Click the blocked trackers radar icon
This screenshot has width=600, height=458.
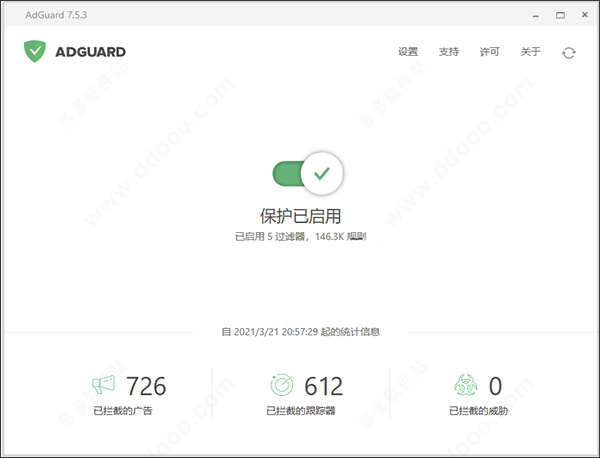[x=282, y=385]
